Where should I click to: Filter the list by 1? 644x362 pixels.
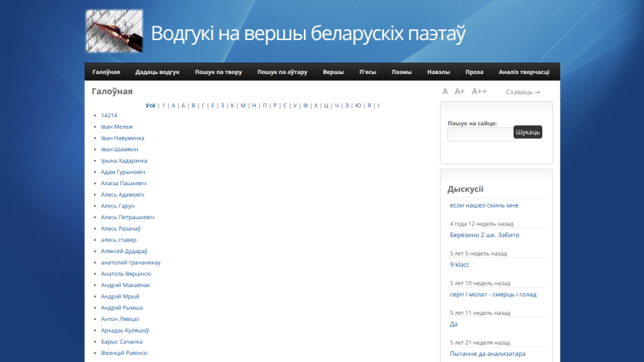click(x=164, y=106)
